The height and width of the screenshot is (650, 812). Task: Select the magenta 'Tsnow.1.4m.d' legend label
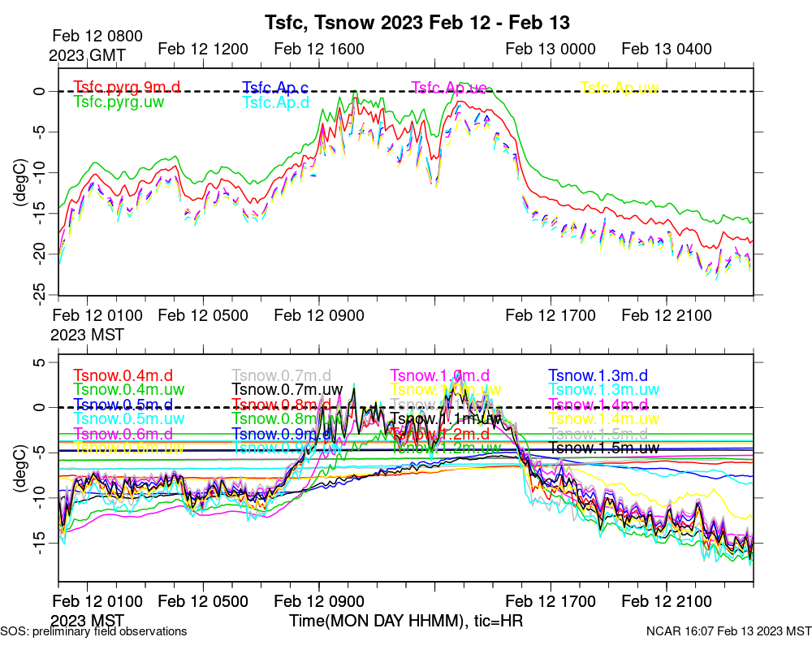tap(598, 405)
